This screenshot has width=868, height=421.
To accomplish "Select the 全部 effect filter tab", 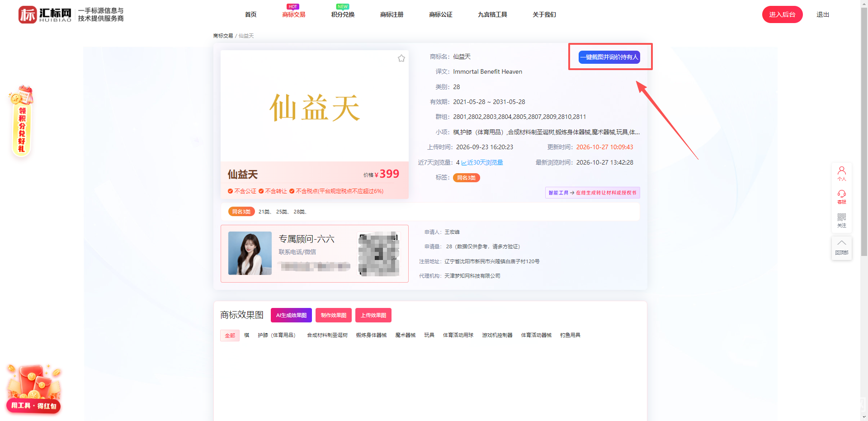I will coord(230,335).
